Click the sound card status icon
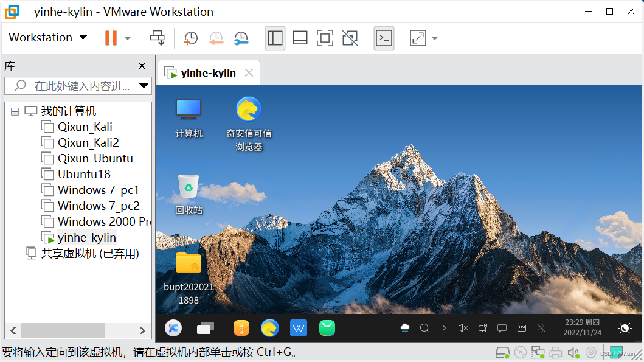Image resolution: width=644 pixels, height=362 pixels. (x=573, y=352)
